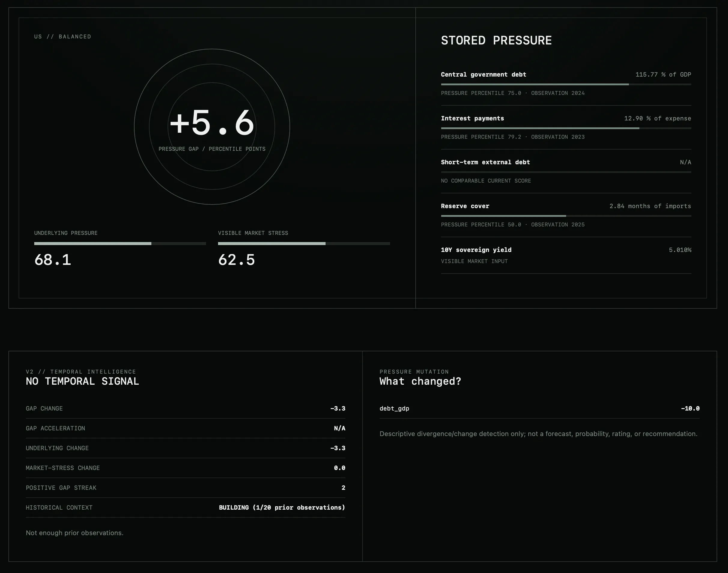Viewport: 728px width, 573px height.
Task: Click the Underlying Pressure progress bar
Action: coord(120,244)
